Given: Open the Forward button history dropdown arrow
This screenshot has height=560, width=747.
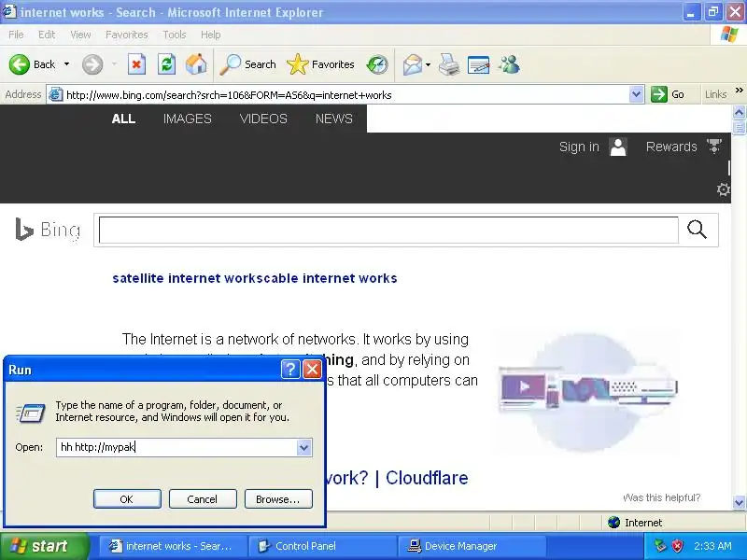Looking at the screenshot, I should click(x=114, y=64).
